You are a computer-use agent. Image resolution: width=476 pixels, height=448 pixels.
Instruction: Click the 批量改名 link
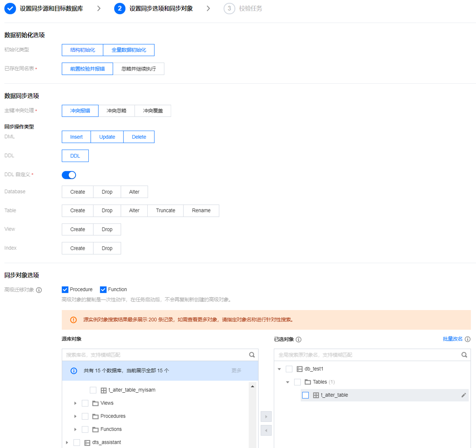[x=453, y=339]
